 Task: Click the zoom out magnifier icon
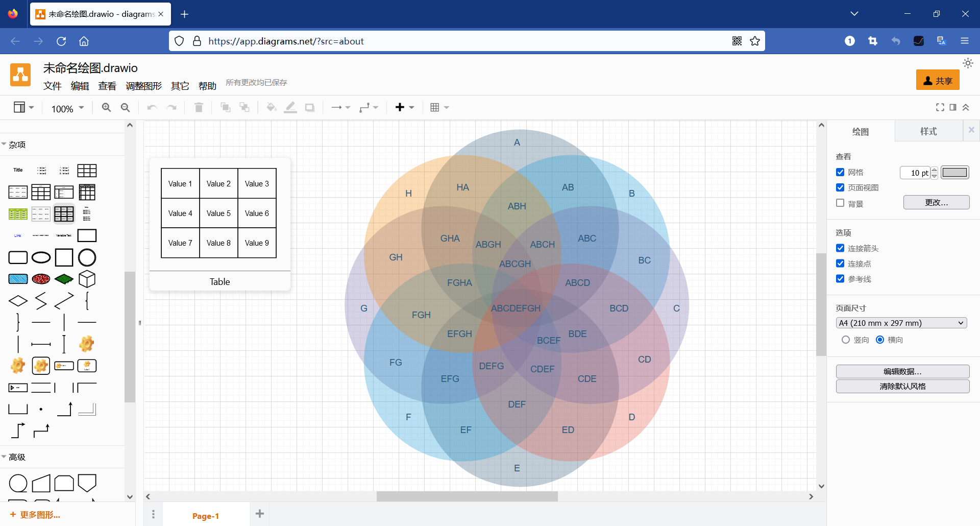point(125,107)
